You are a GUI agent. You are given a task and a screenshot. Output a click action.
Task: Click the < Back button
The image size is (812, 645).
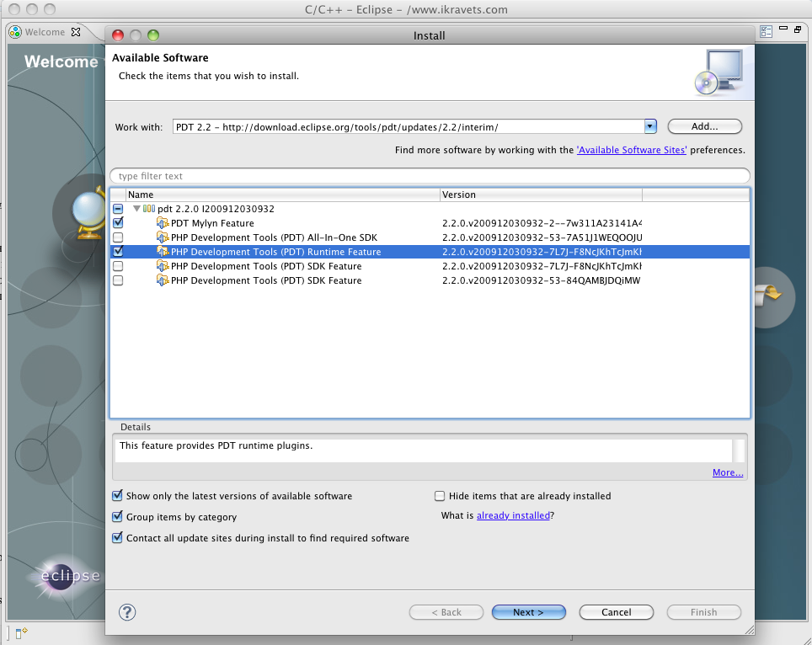446,612
